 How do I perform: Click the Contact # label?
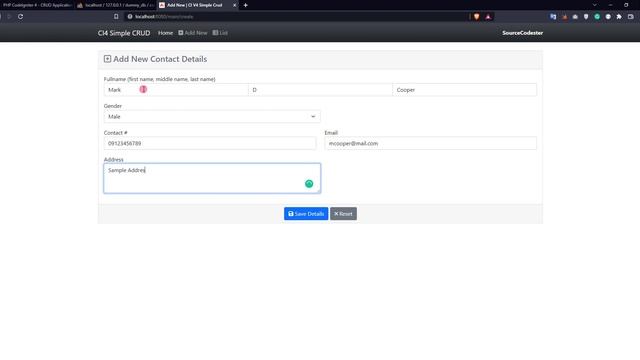[116, 133]
